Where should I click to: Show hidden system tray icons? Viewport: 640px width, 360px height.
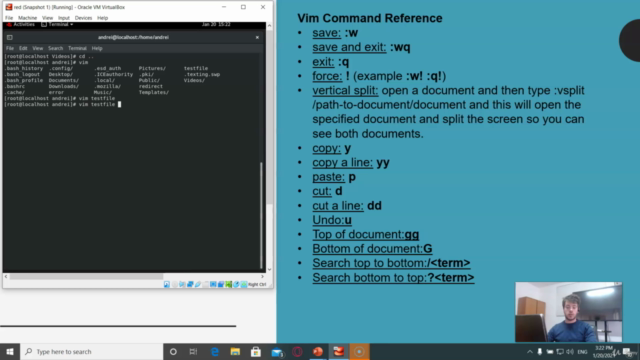[x=530, y=352]
